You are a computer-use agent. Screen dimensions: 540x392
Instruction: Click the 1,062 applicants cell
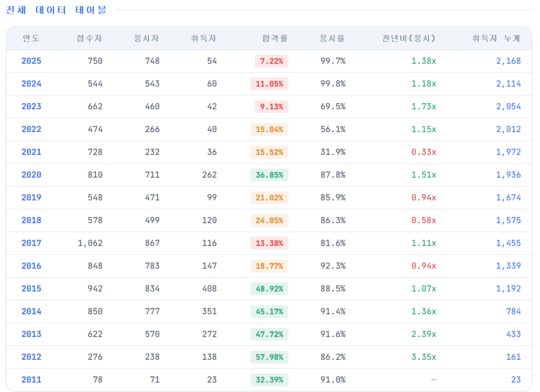pos(90,243)
